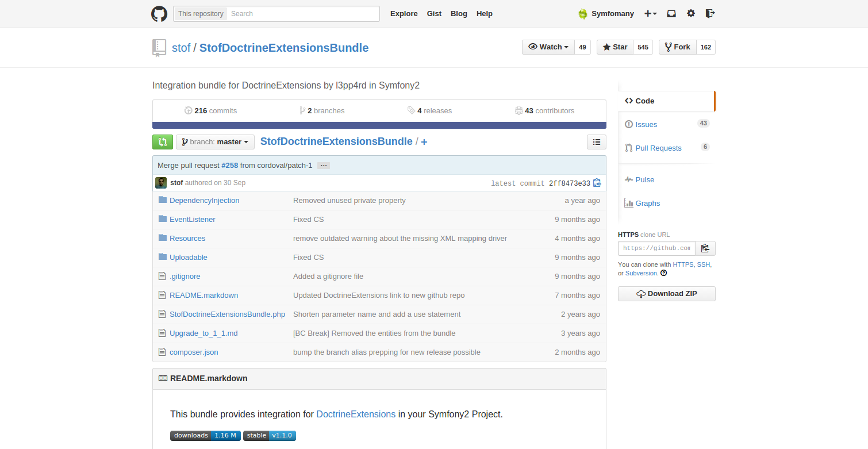
Task: Select the Code sidebar tab
Action: (666, 101)
